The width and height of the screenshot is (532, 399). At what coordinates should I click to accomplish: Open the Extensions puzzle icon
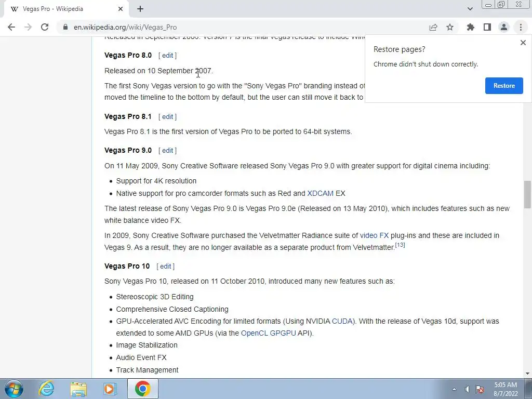pyautogui.click(x=470, y=27)
